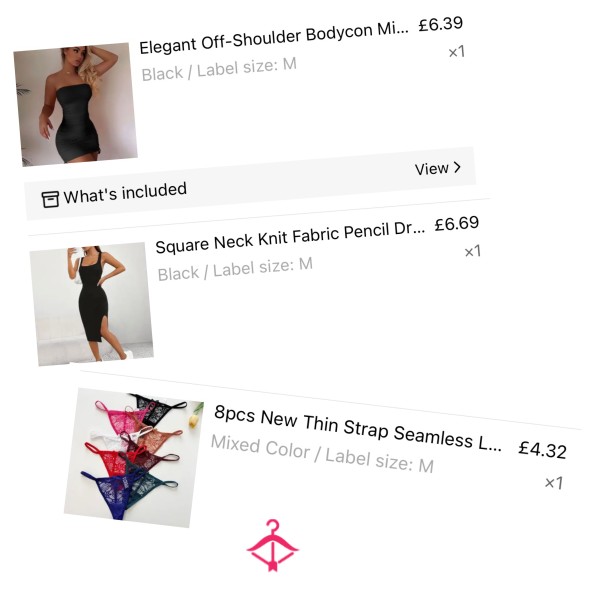Click the ×1 quantity of 8pcs set

[x=554, y=483]
